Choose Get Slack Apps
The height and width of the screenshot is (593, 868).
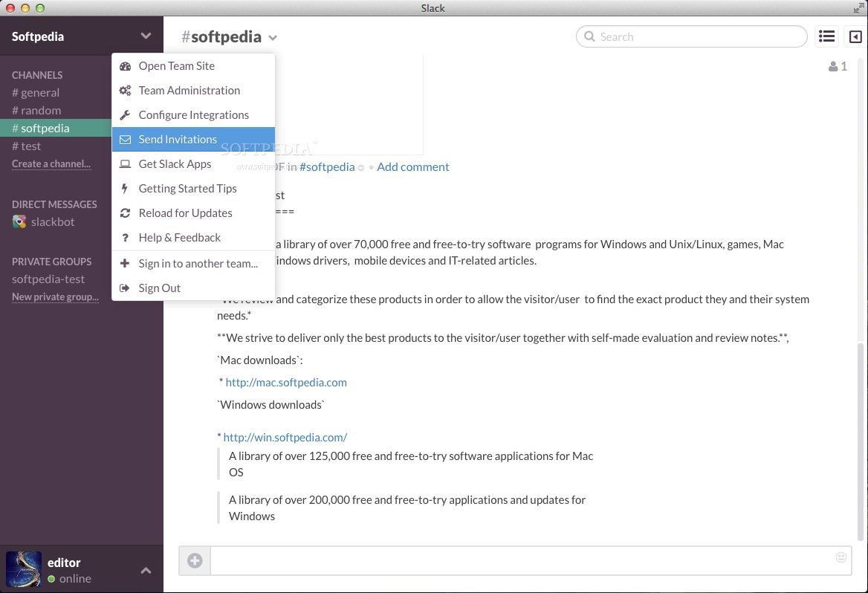193,164
